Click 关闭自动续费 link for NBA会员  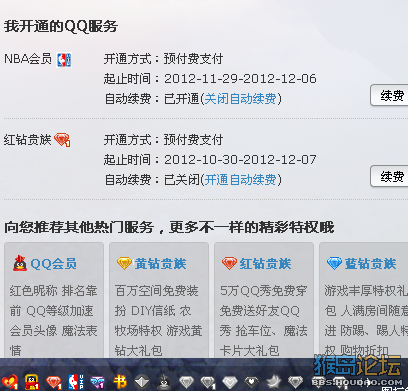[x=240, y=99]
